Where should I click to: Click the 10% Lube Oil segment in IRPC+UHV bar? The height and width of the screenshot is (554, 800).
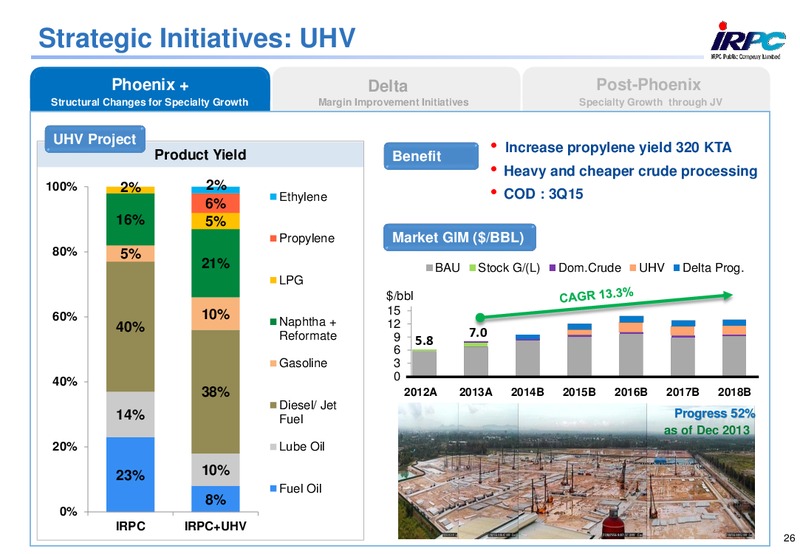215,470
